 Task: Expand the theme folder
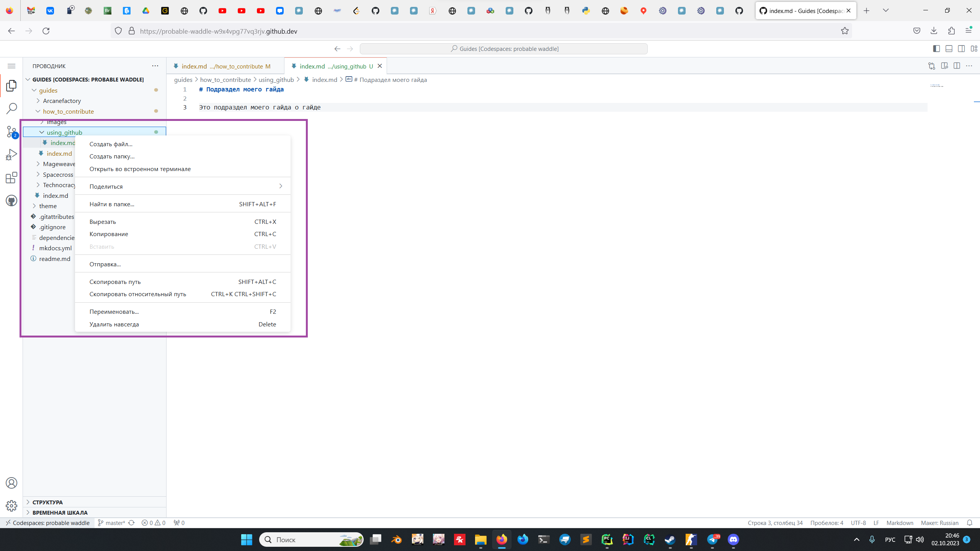click(47, 206)
